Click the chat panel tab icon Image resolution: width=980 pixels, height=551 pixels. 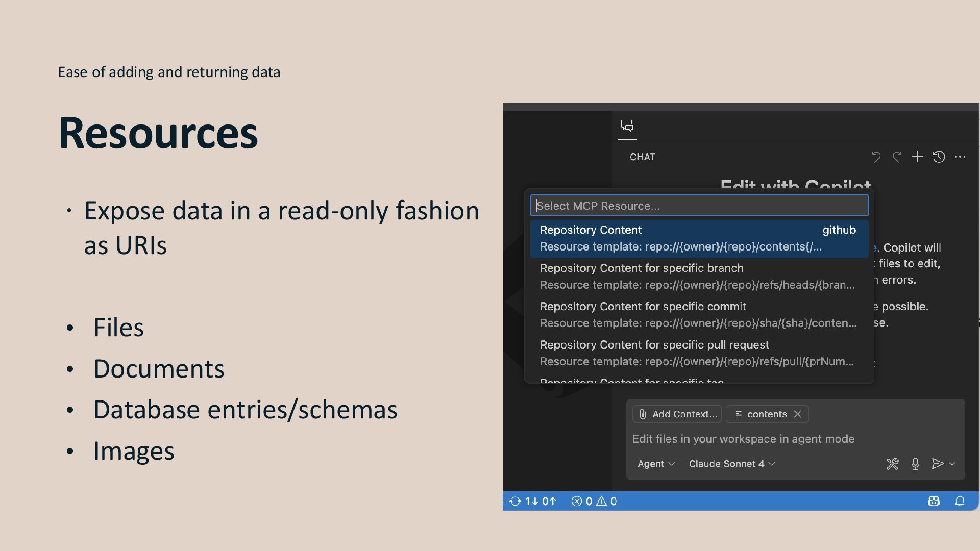point(627,126)
